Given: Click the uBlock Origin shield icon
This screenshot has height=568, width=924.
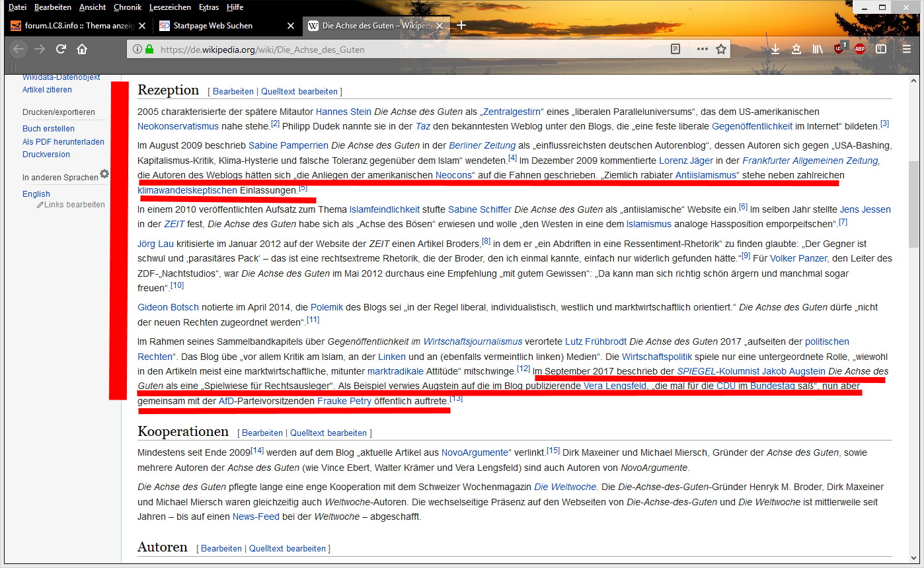Looking at the screenshot, I should point(839,48).
